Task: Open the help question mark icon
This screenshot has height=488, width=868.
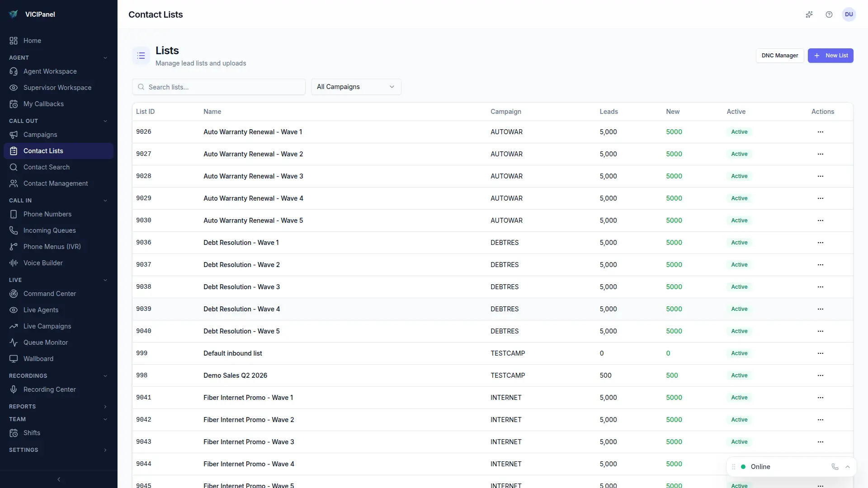Action: coord(829,14)
